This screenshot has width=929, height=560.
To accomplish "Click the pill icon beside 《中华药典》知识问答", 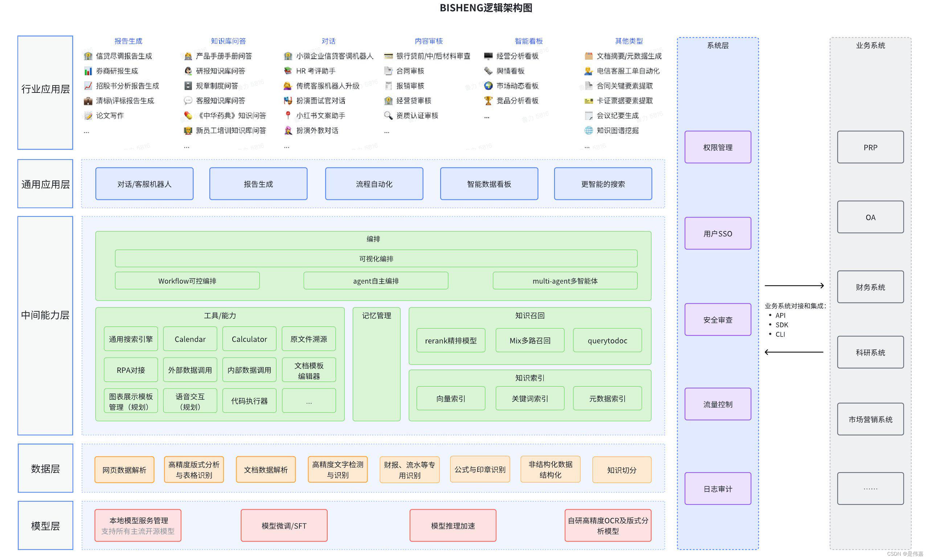I will 188,116.
